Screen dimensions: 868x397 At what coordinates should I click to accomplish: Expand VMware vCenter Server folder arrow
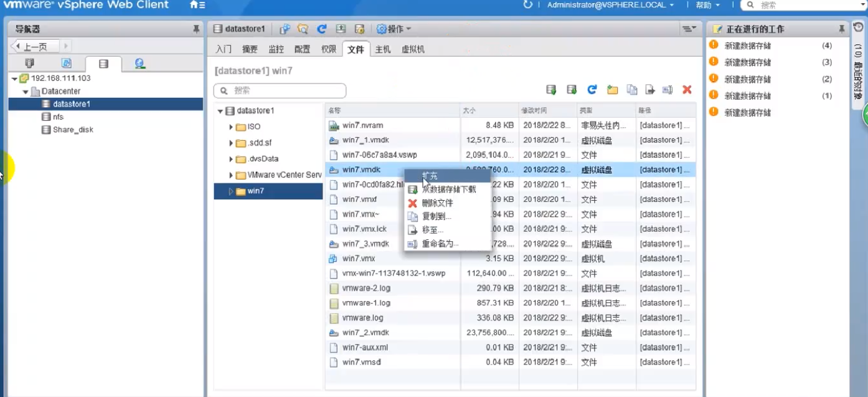click(231, 176)
